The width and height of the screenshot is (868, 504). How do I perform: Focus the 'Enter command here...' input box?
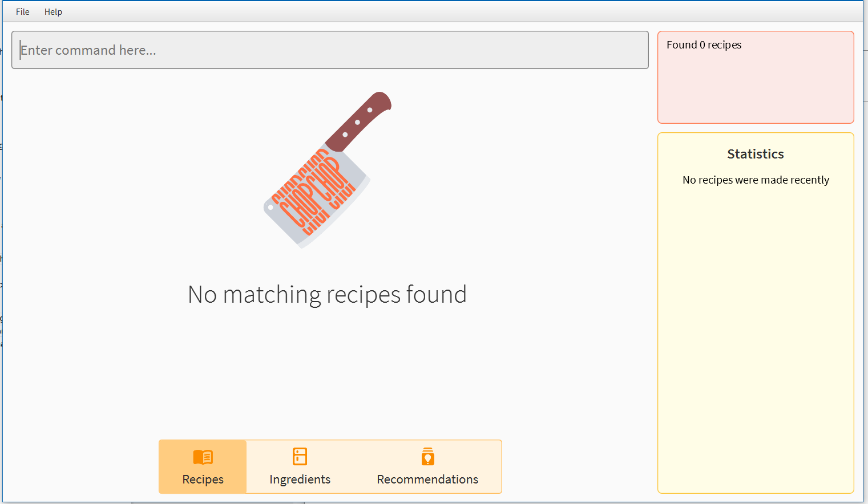[330, 50]
